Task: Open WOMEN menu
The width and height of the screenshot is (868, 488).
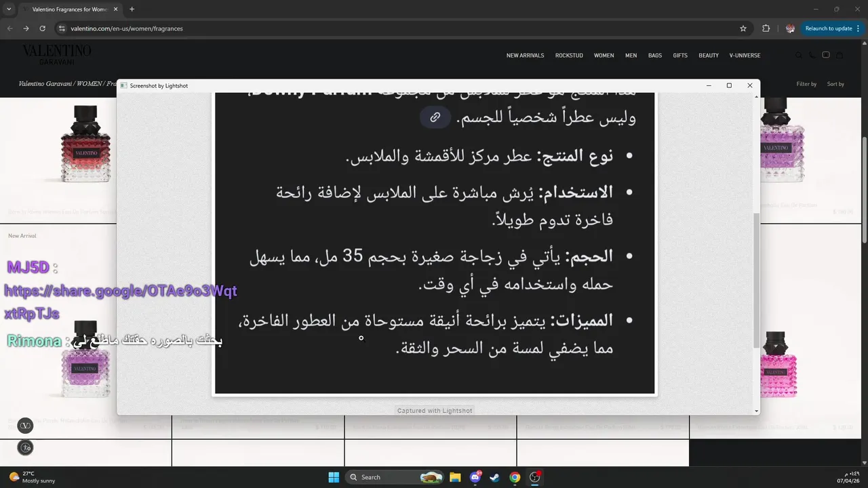Action: [604, 56]
